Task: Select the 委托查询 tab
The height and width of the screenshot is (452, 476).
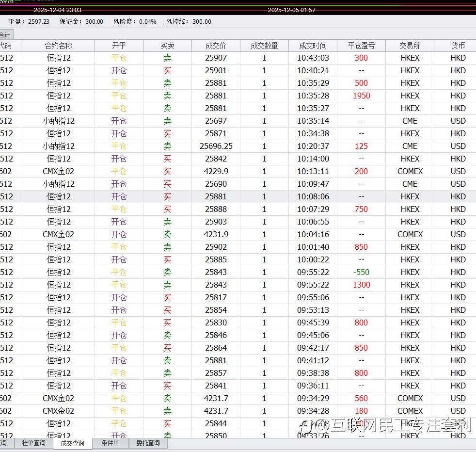Action: pyautogui.click(x=148, y=443)
